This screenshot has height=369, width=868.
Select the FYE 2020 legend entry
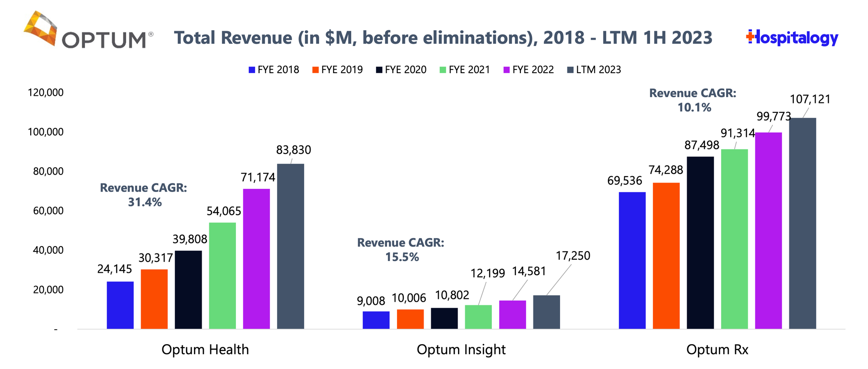[x=401, y=70]
